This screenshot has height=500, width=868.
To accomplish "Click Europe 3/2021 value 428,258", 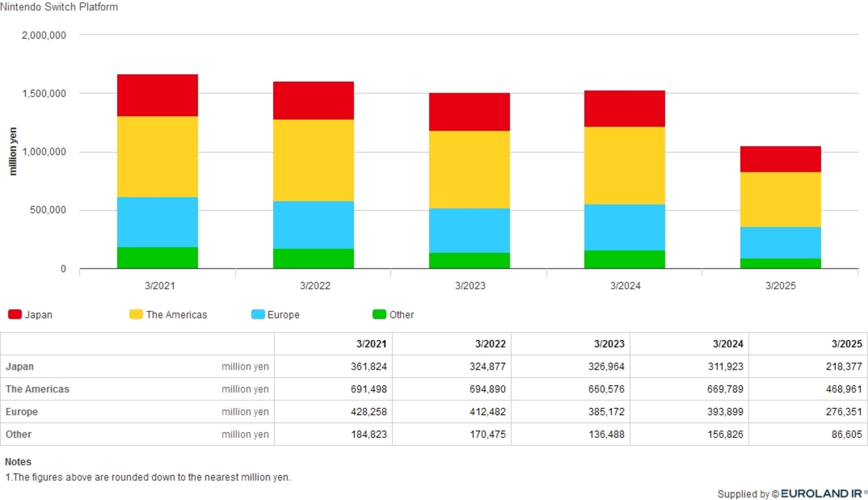I will coord(368,412).
